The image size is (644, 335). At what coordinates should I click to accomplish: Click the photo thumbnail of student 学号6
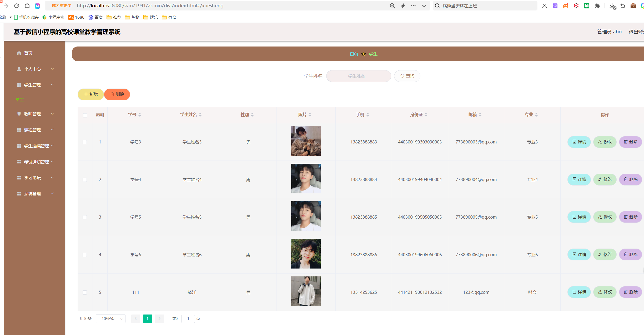coord(306,254)
